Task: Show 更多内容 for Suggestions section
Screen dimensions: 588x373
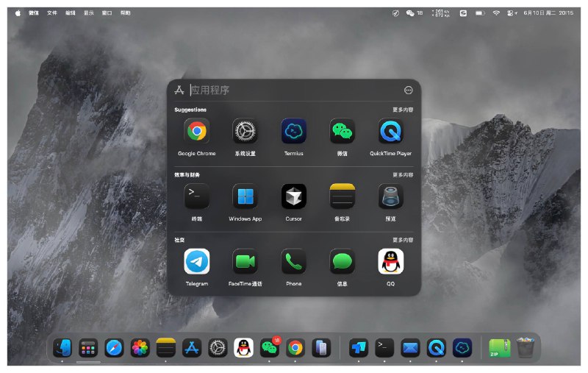Action: coord(403,110)
